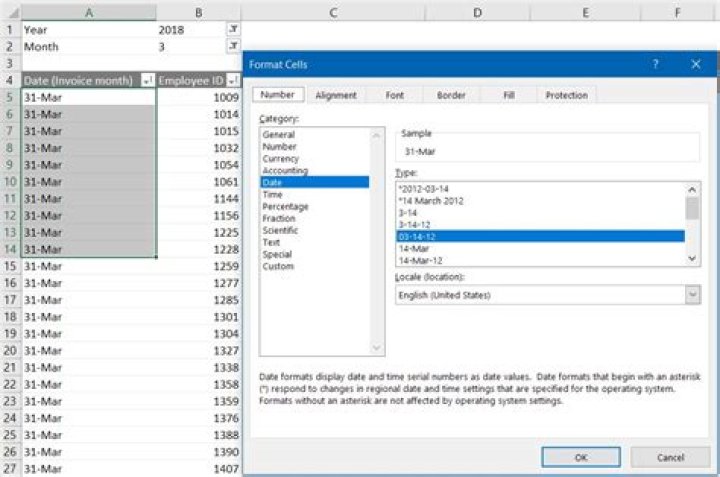Open the Locale (location) dropdown
The image size is (720, 477).
click(x=693, y=295)
